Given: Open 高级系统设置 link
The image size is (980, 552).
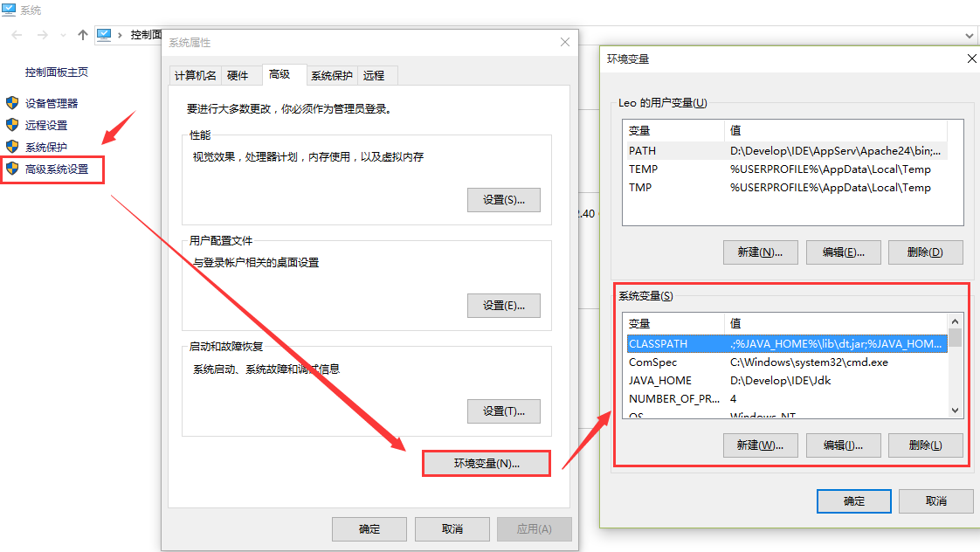Looking at the screenshot, I should click(57, 169).
